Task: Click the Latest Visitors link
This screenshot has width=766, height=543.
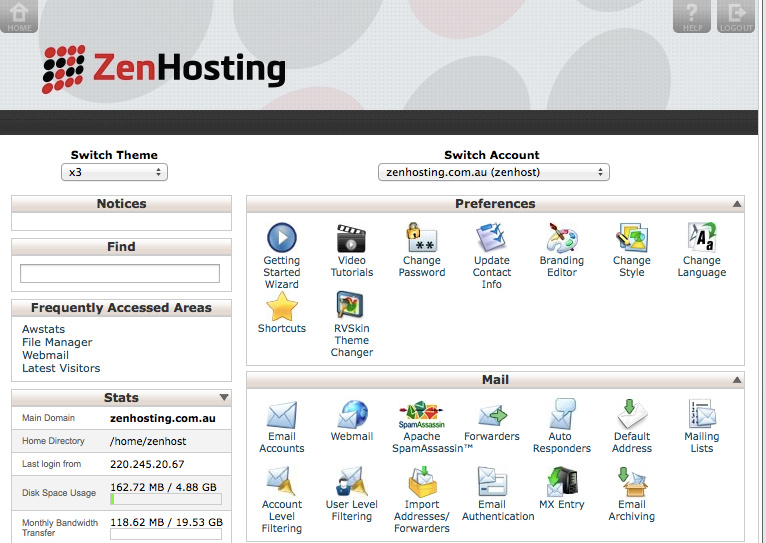Action: tap(61, 368)
